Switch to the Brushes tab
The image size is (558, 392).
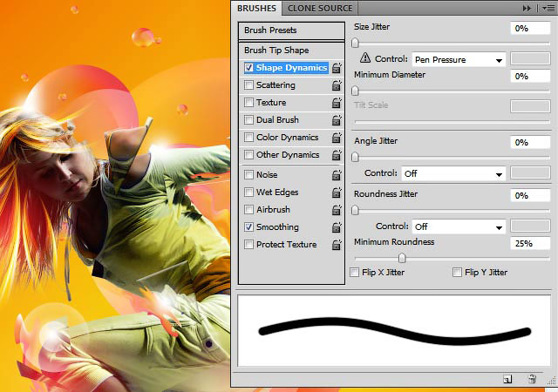click(256, 8)
